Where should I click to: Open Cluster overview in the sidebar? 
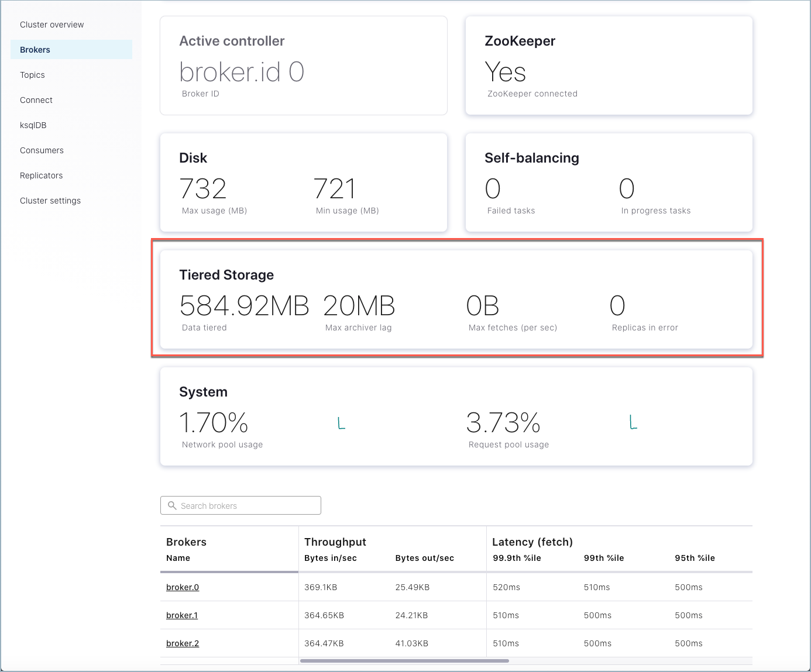click(52, 25)
